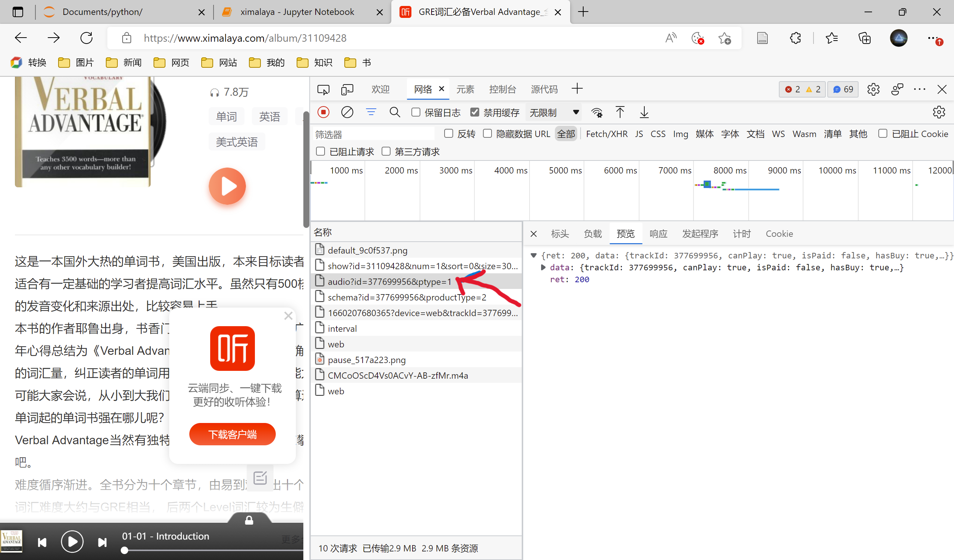
Task: Click the 筛选器 filter input field
Action: [373, 134]
